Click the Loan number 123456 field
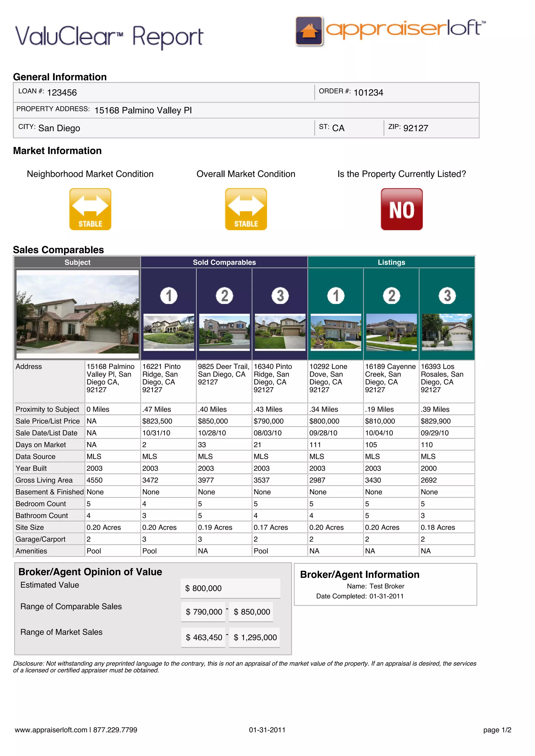Image resolution: width=535 pixels, height=756 pixels. [62, 92]
